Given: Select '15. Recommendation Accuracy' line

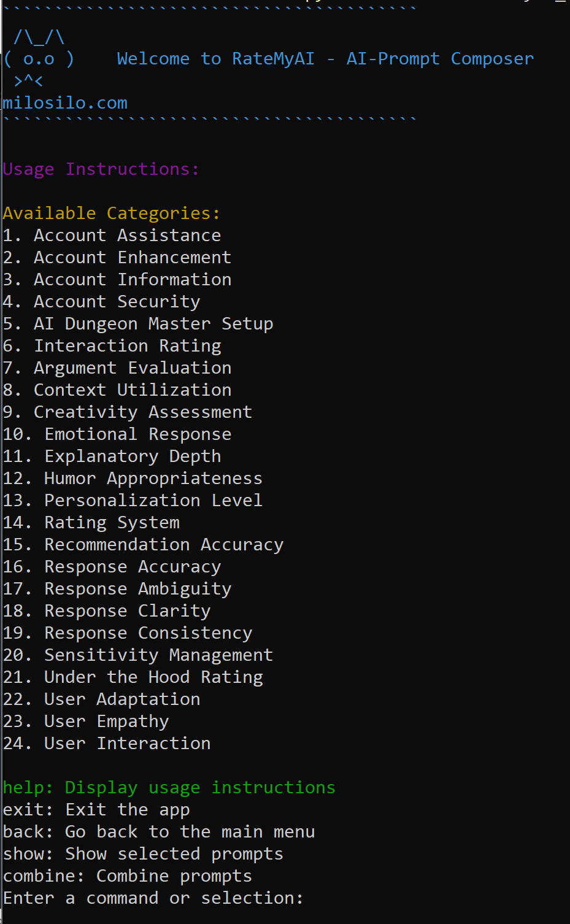Looking at the screenshot, I should [x=143, y=544].
